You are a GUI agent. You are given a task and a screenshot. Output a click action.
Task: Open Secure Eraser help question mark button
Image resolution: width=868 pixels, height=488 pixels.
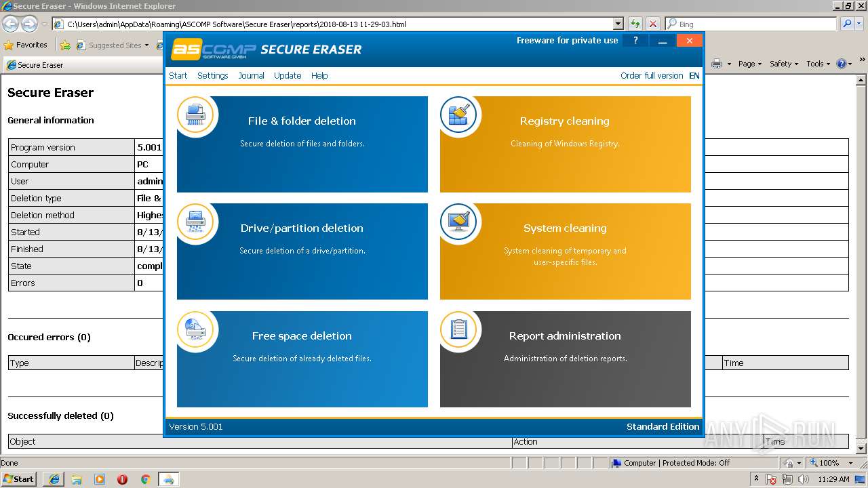[635, 41]
